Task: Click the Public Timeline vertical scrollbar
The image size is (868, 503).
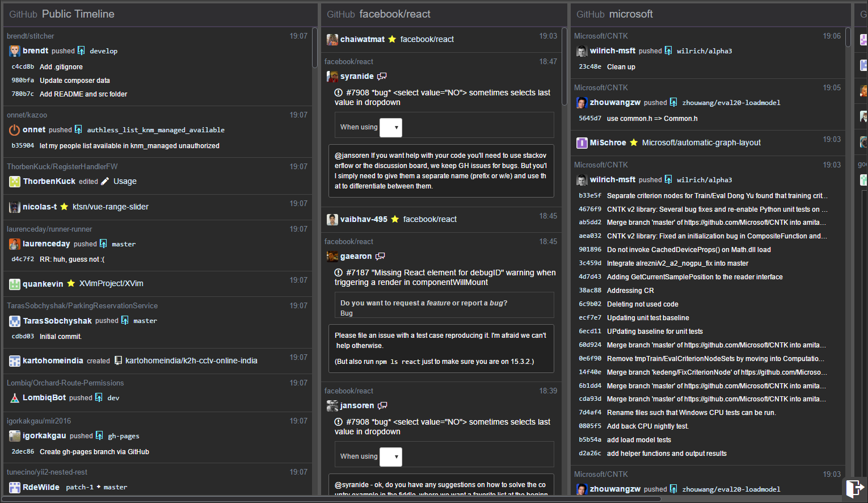Action: [x=315, y=48]
